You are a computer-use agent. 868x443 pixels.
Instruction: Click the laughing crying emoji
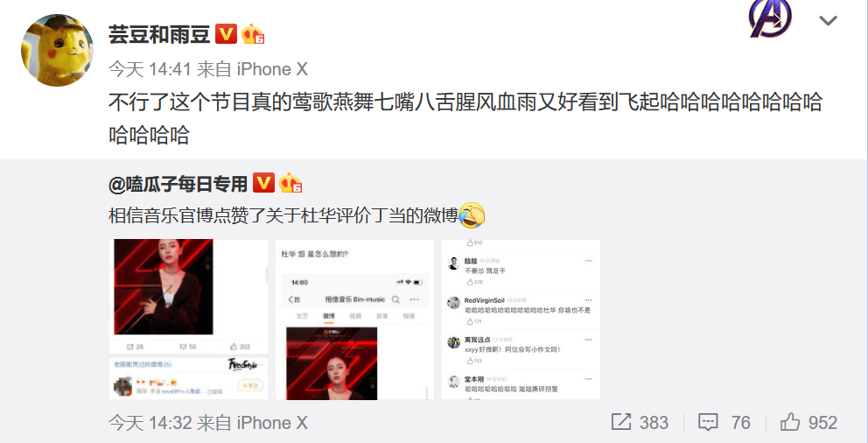coord(472,215)
